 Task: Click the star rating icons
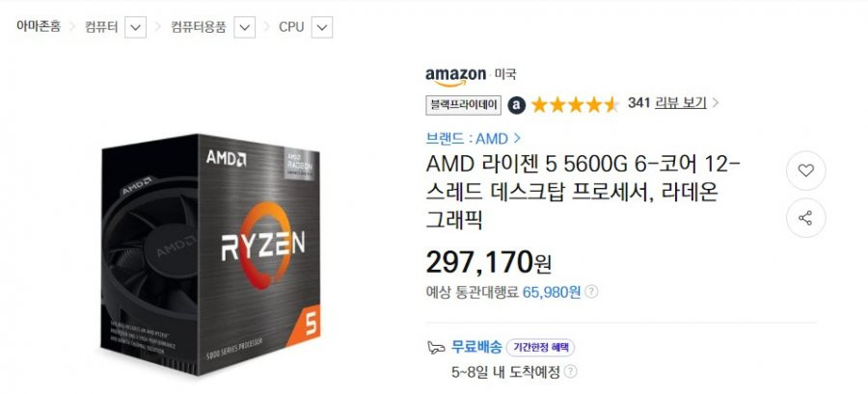click(x=575, y=104)
